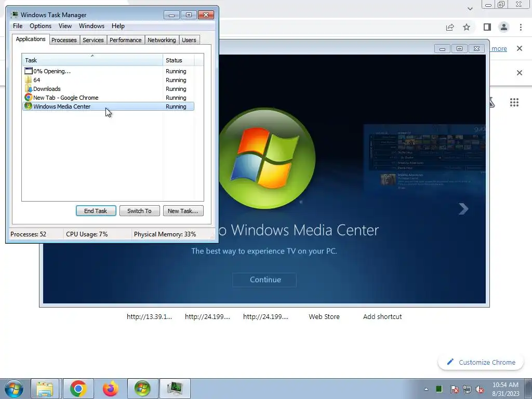Open Firefox from the taskbar

coord(111,389)
